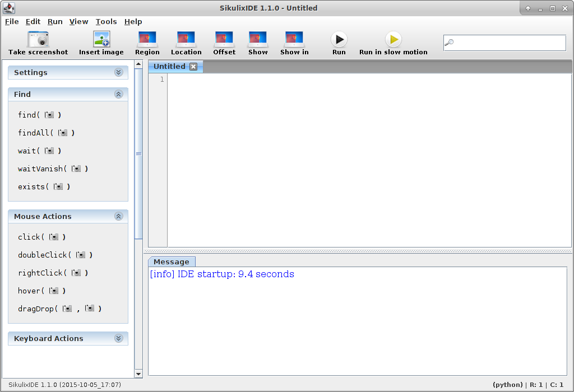Expand the Keyboard Actions panel chevron
Image resolution: width=574 pixels, height=392 pixels.
119,338
